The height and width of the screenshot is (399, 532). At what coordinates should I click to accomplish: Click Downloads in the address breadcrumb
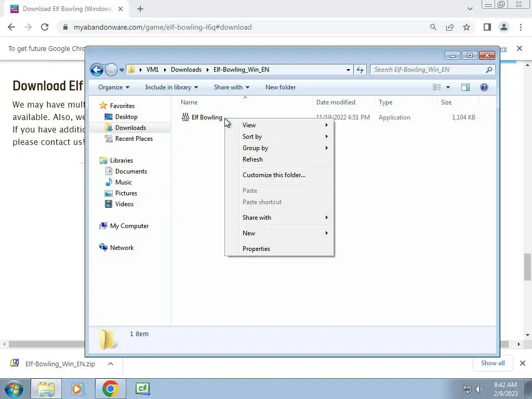186,70
